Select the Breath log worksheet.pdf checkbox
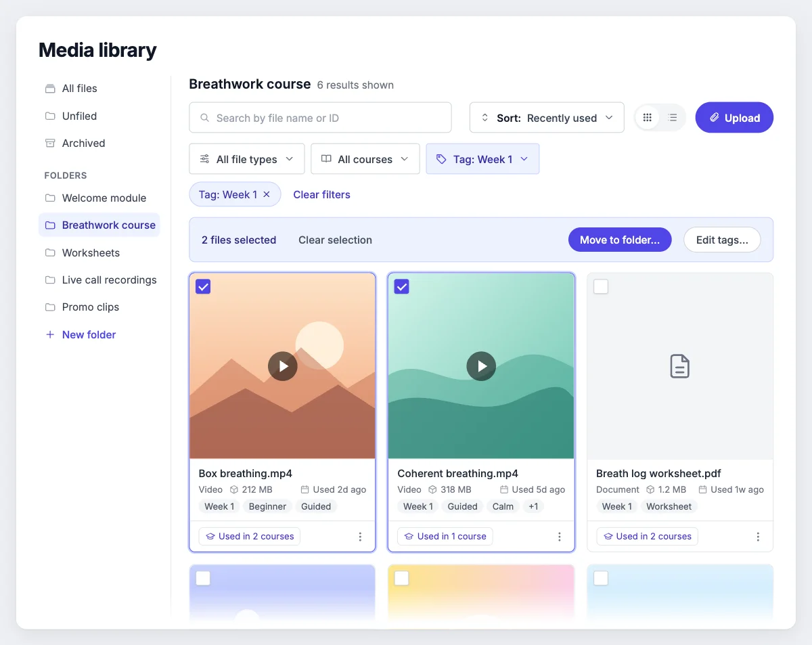 pos(601,286)
